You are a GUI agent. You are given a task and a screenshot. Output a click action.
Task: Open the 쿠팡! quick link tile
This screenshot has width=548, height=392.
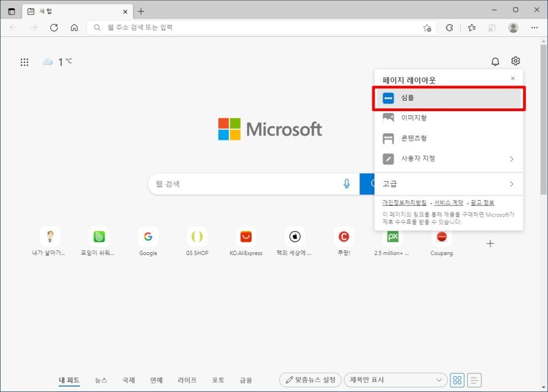coord(344,242)
